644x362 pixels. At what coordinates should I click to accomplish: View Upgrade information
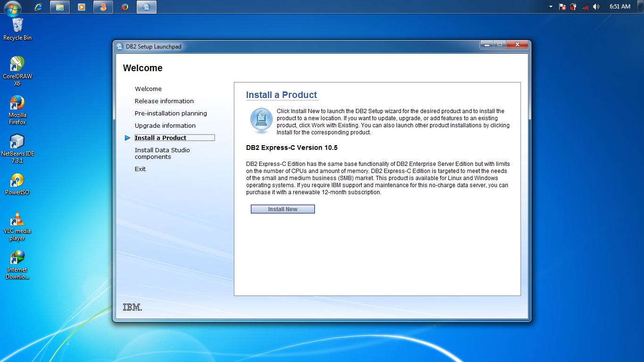[x=165, y=125]
